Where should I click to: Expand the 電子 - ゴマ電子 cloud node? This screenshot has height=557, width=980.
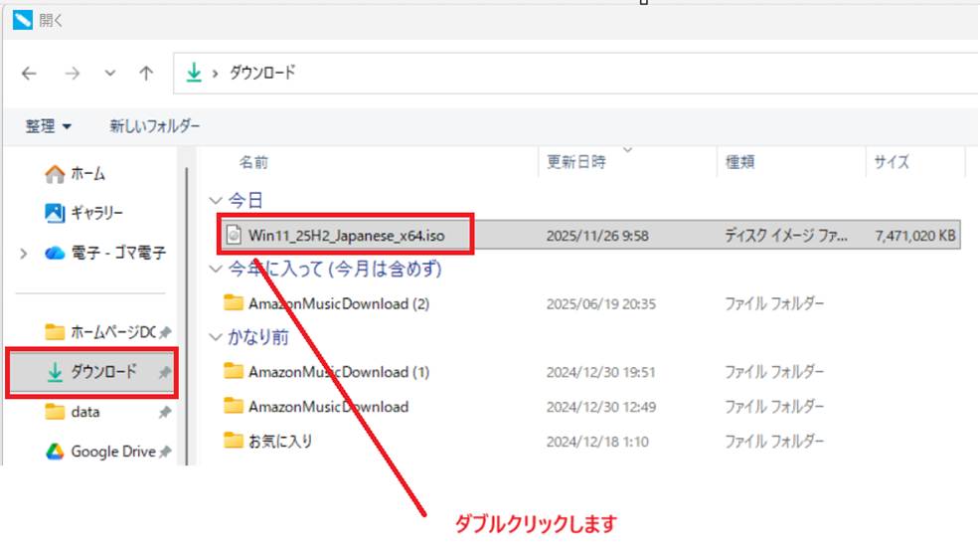pyautogui.click(x=23, y=254)
